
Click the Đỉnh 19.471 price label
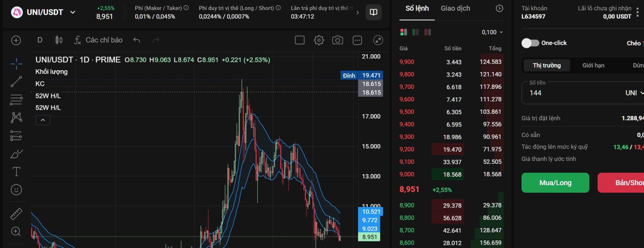[362, 75]
